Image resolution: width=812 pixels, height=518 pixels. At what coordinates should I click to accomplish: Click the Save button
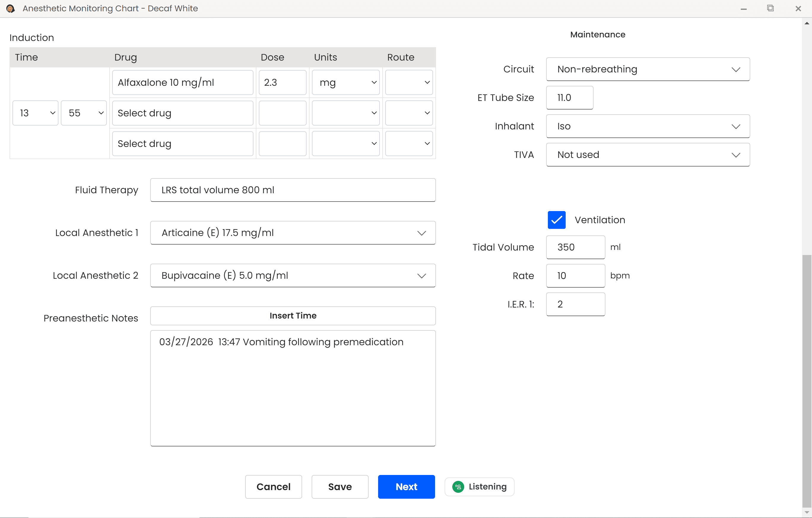pos(340,487)
